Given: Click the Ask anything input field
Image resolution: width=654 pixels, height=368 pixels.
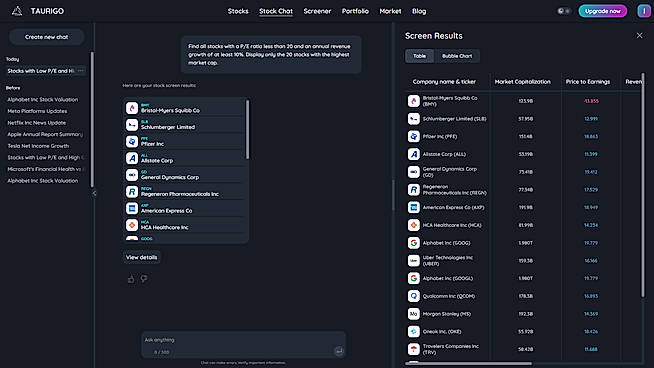Looking at the screenshot, I should click(x=243, y=345).
